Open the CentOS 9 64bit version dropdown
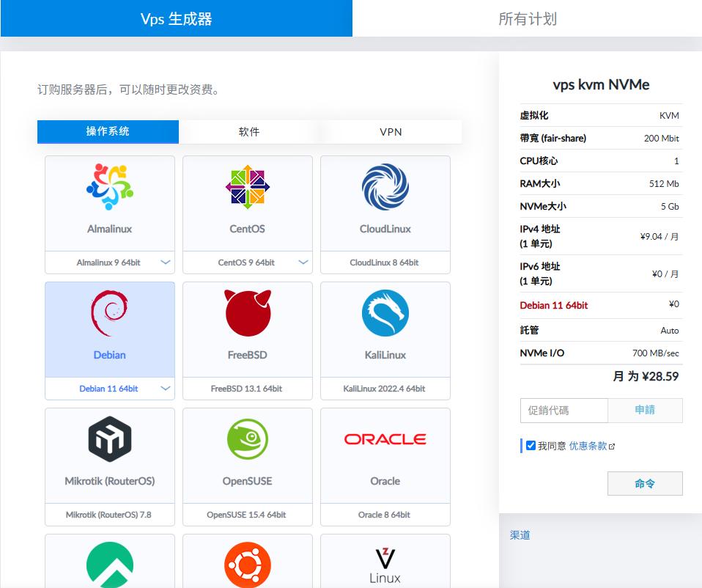The width and height of the screenshot is (702, 588). click(x=304, y=262)
